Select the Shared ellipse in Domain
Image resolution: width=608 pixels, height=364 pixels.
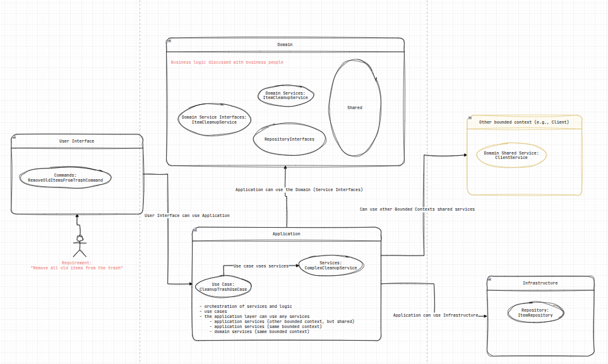pos(355,108)
